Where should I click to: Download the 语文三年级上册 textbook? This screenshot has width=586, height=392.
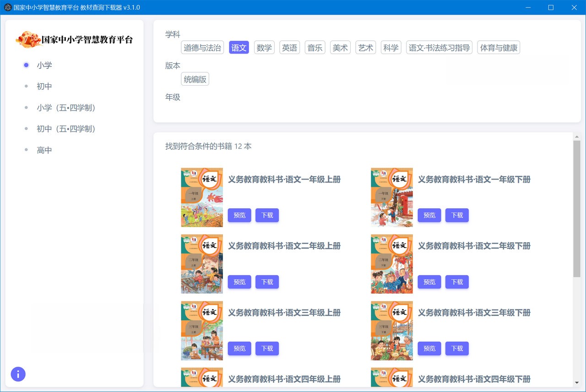point(267,348)
